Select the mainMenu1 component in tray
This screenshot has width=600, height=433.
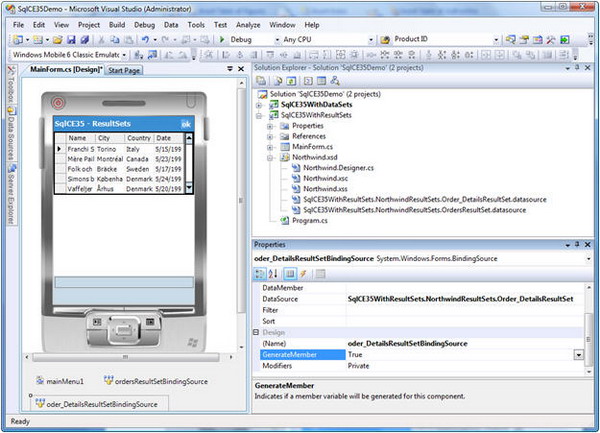tap(60, 381)
